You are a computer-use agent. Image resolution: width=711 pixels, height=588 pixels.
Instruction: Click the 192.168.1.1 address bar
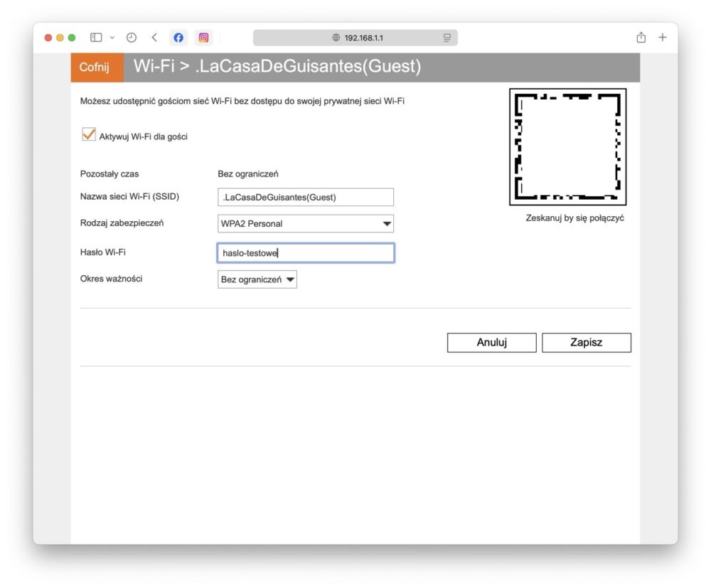click(355, 38)
